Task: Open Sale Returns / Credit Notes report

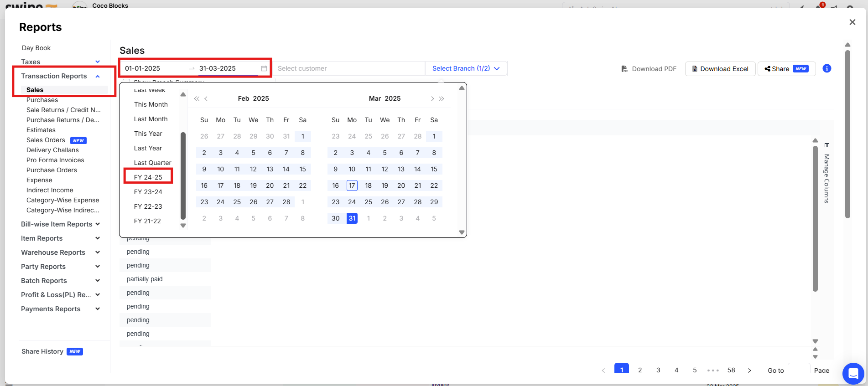Action: 63,110
